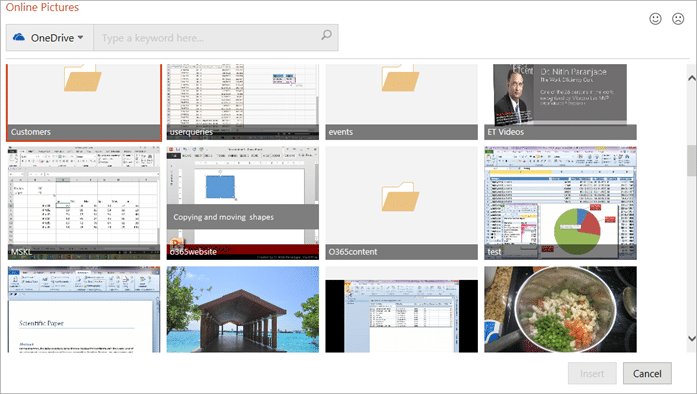The height and width of the screenshot is (394, 697).
Task: Click the frowning face feedback icon
Action: (678, 19)
